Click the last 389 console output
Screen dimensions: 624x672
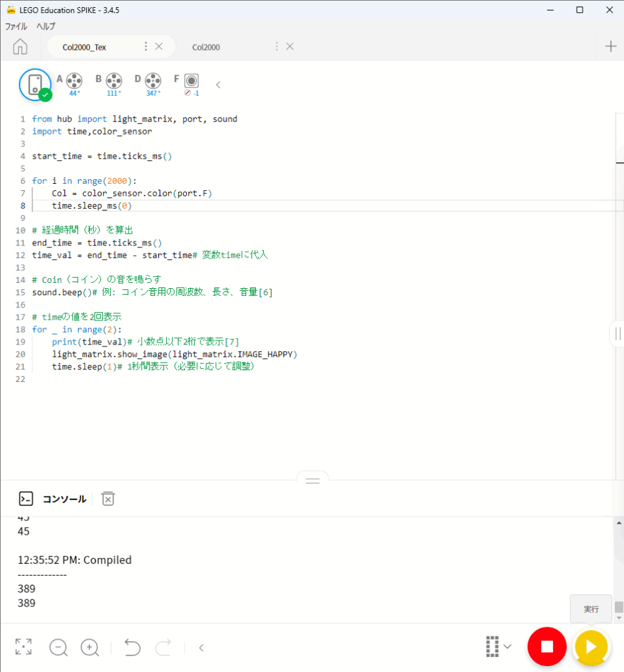26,603
